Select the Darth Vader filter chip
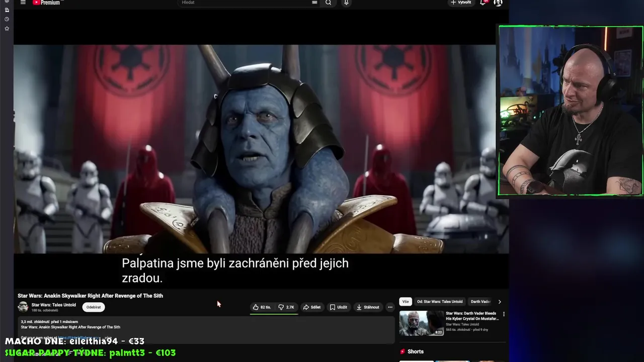The image size is (644, 362). click(x=480, y=302)
